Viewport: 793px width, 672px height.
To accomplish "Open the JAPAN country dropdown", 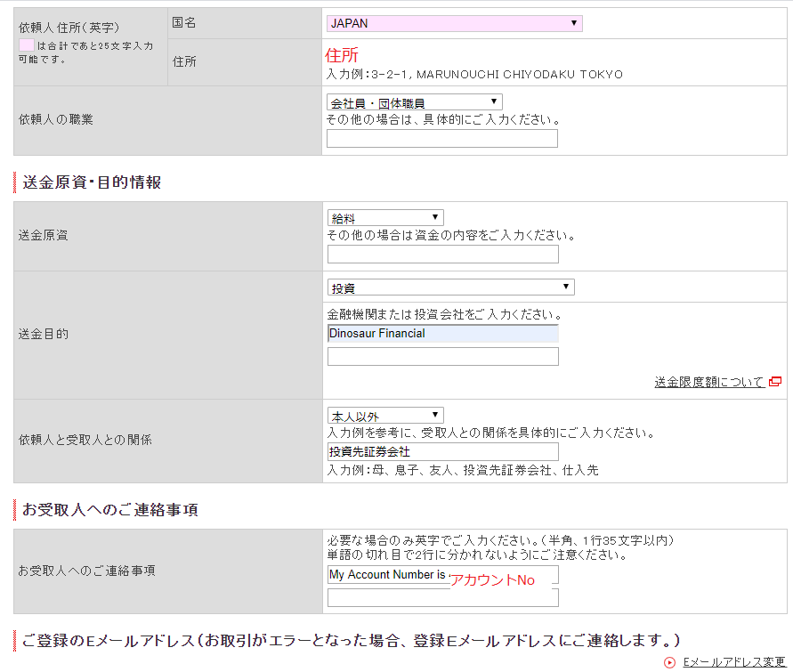I will [x=454, y=23].
